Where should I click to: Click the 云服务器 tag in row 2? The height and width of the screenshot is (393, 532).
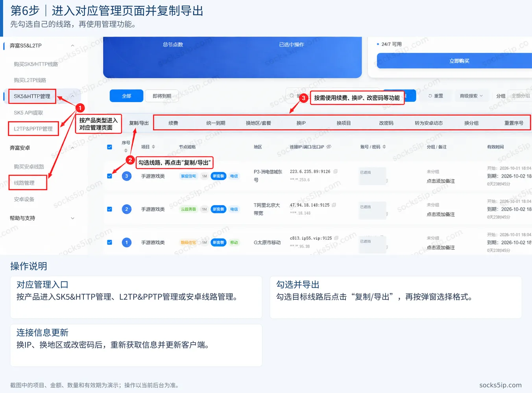coord(188,209)
